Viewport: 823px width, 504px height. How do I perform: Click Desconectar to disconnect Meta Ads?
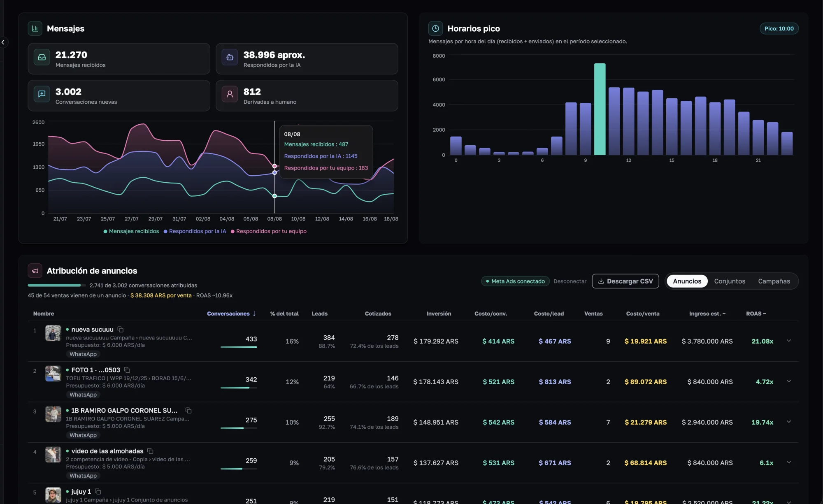tap(570, 281)
